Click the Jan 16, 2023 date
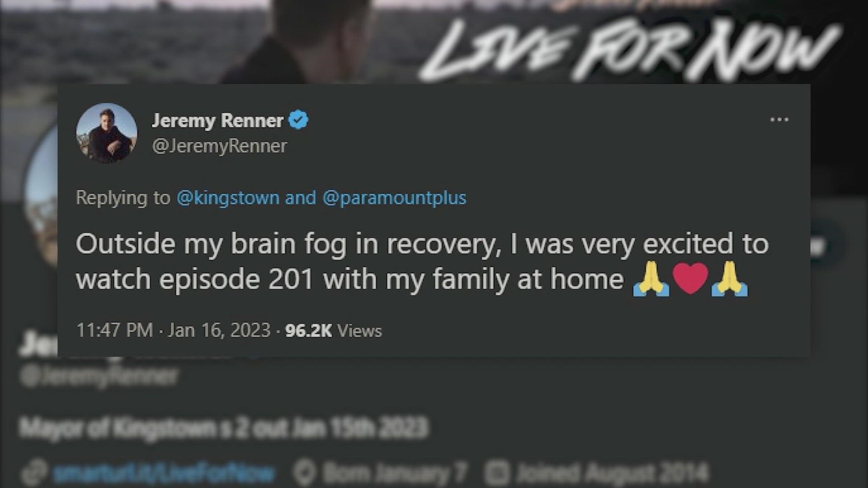The height and width of the screenshot is (488, 868). pyautogui.click(x=219, y=330)
